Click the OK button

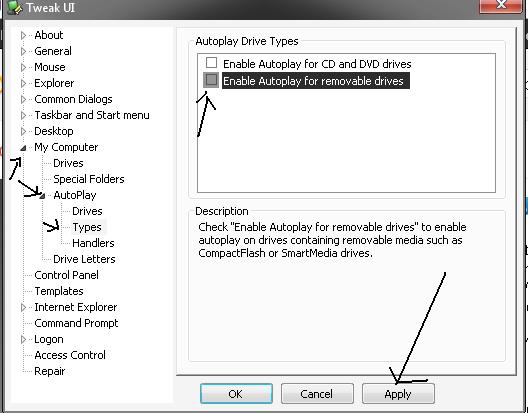pyautogui.click(x=236, y=393)
